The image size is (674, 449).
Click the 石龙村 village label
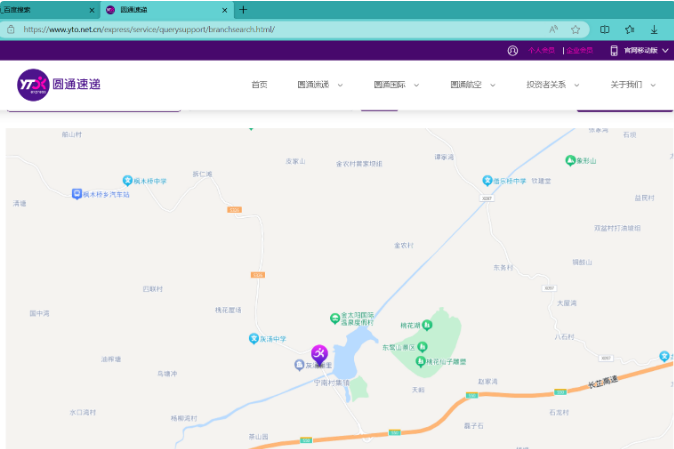point(559,412)
